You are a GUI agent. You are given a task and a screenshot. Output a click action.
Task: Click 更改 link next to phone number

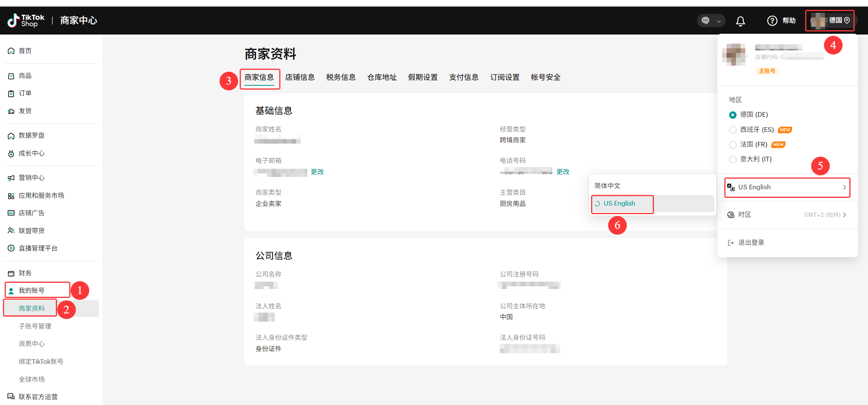click(563, 172)
